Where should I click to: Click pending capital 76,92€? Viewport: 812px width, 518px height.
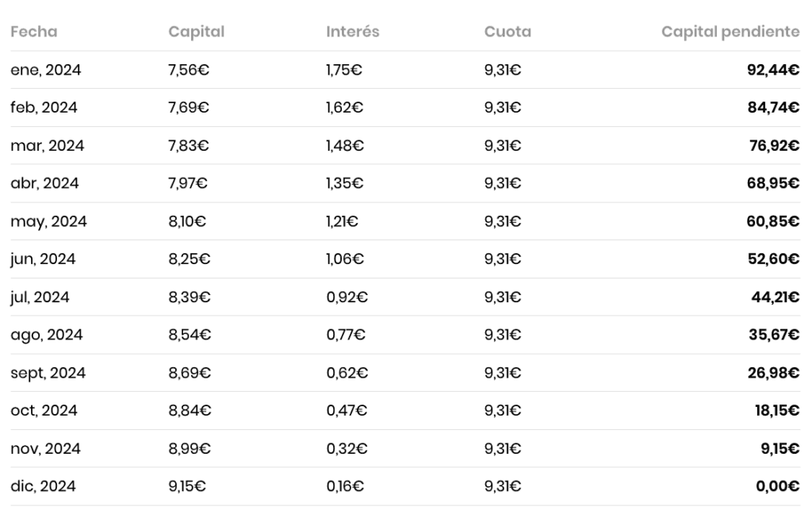(772, 146)
